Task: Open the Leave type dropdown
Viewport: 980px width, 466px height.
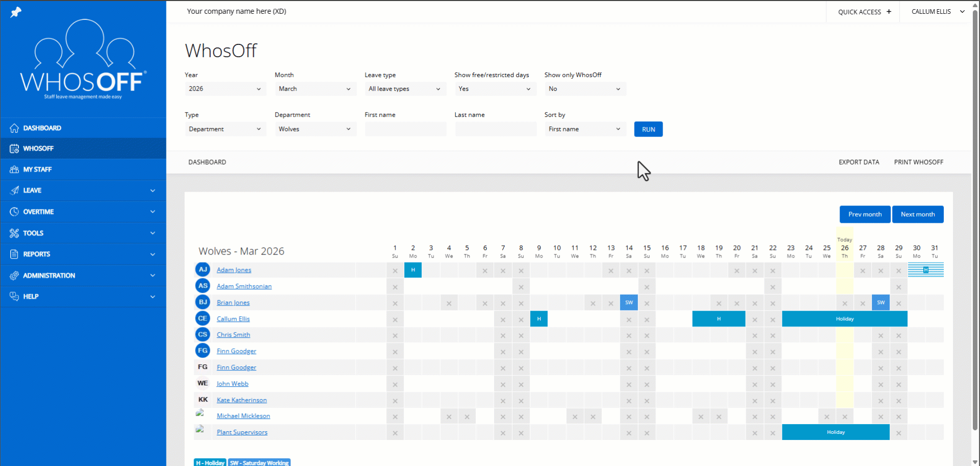Action: point(405,89)
